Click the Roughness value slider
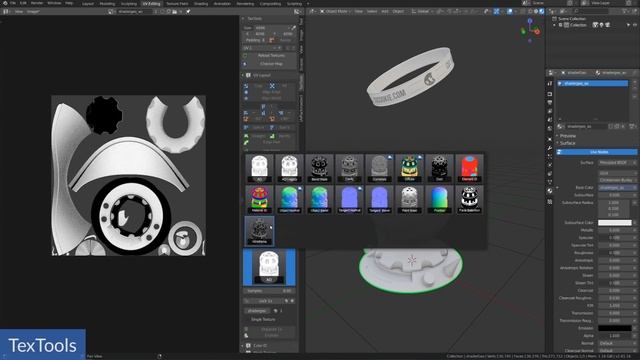The image size is (640, 360). (615, 253)
